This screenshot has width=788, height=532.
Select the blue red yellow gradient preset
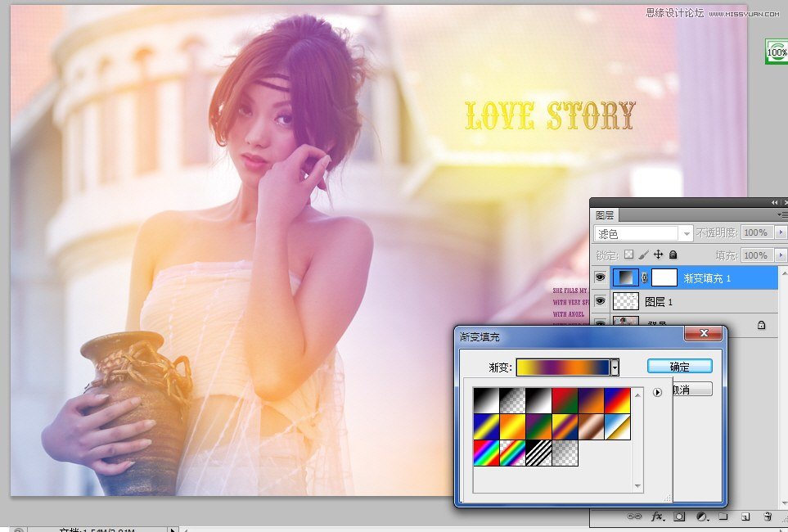pyautogui.click(x=617, y=401)
